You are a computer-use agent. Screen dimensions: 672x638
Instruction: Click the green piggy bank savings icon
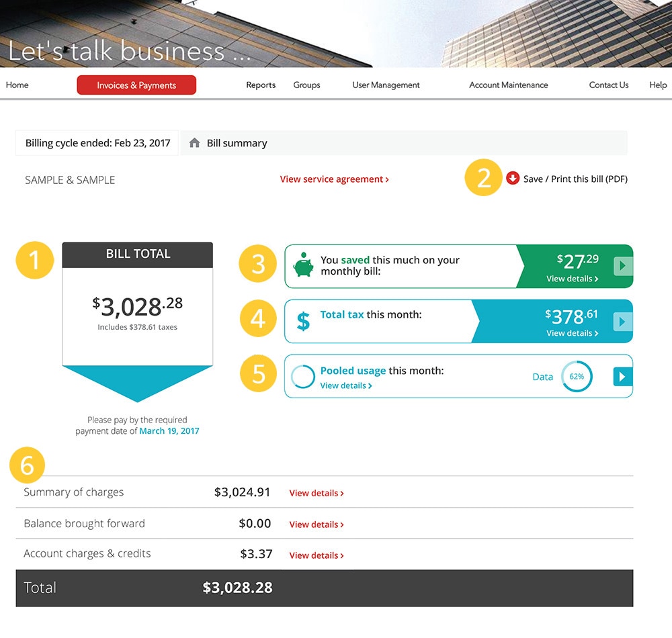(x=303, y=265)
